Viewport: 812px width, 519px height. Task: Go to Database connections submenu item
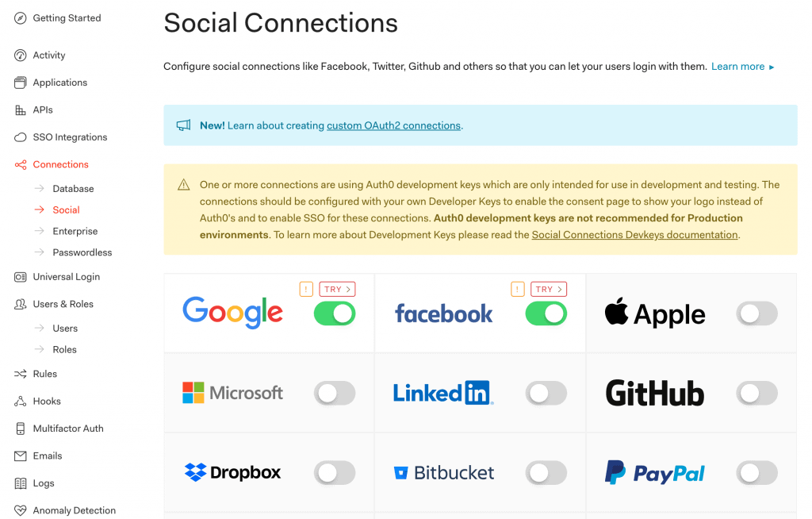click(73, 189)
